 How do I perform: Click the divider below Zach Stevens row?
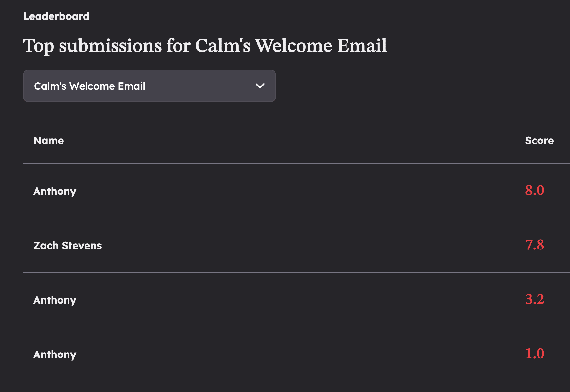(297, 273)
